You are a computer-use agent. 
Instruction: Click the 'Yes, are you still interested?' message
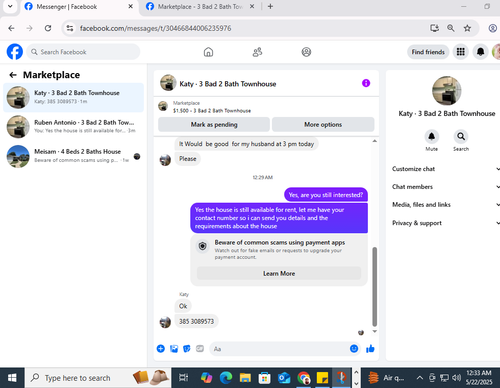pyautogui.click(x=326, y=195)
